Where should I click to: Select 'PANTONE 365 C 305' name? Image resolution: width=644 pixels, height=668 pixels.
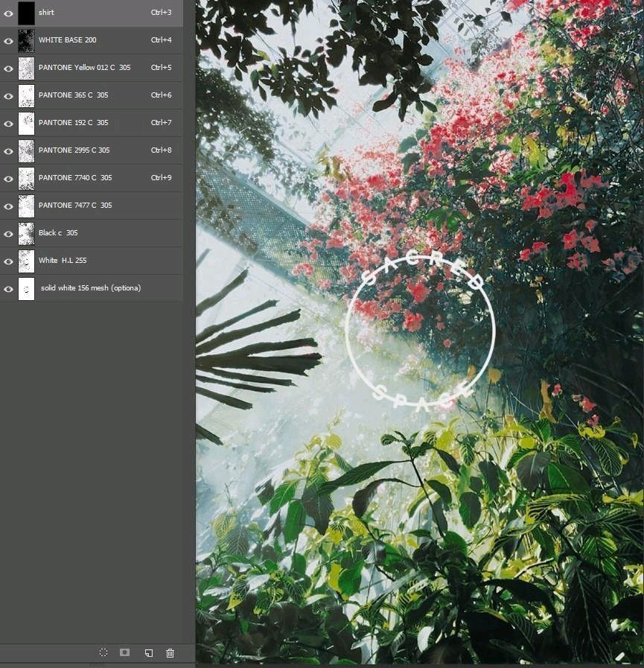point(73,95)
